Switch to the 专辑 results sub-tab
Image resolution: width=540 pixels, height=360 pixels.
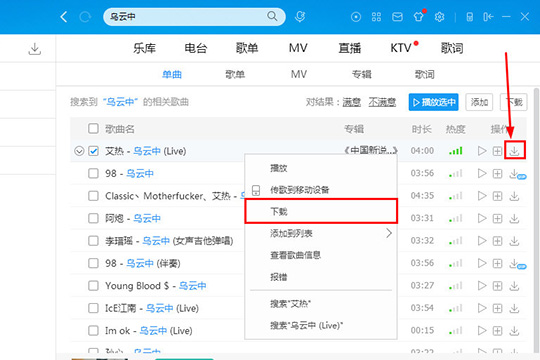click(x=362, y=74)
